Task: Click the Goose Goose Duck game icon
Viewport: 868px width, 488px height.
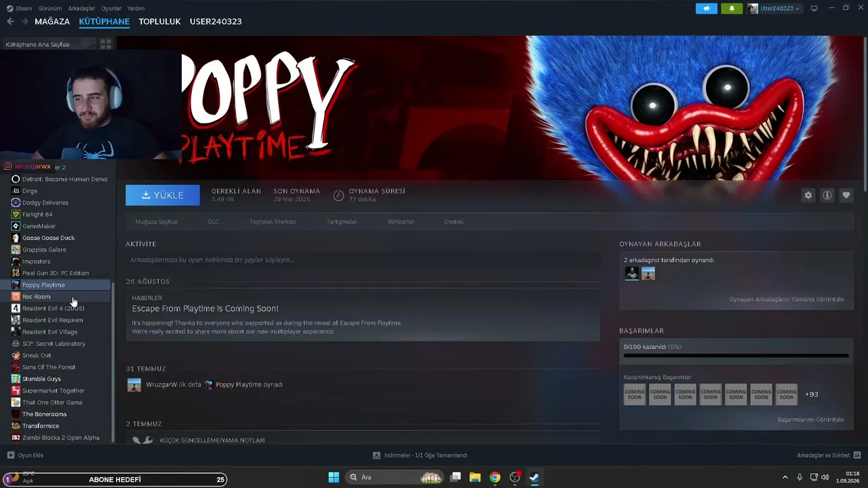Action: coord(16,238)
